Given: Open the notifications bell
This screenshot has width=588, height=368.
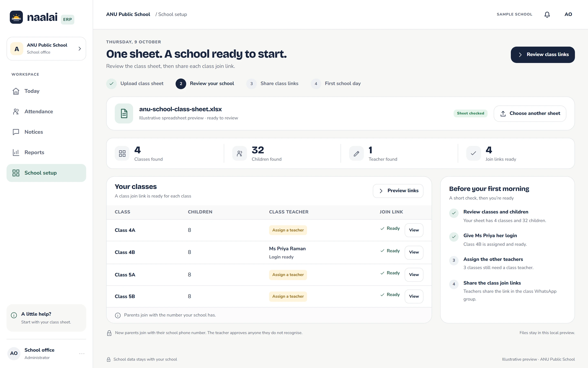Looking at the screenshot, I should point(547,15).
